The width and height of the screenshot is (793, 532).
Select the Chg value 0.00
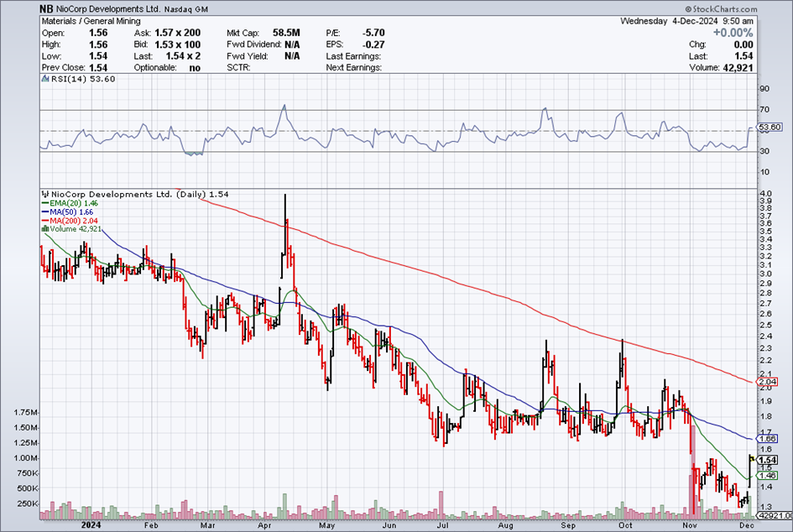(x=743, y=44)
